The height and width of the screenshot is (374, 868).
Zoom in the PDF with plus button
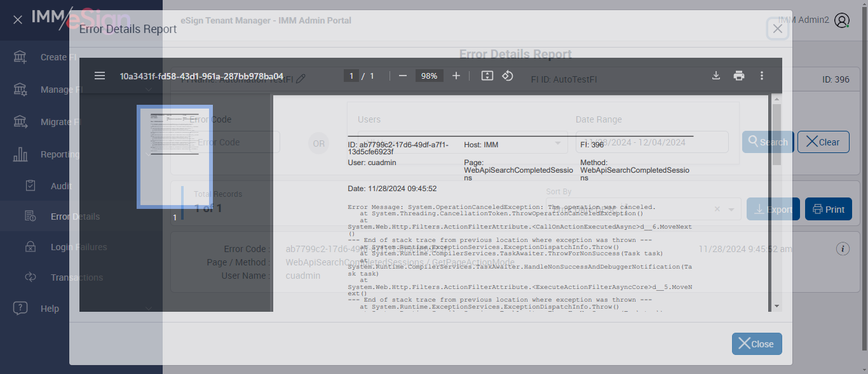point(456,76)
